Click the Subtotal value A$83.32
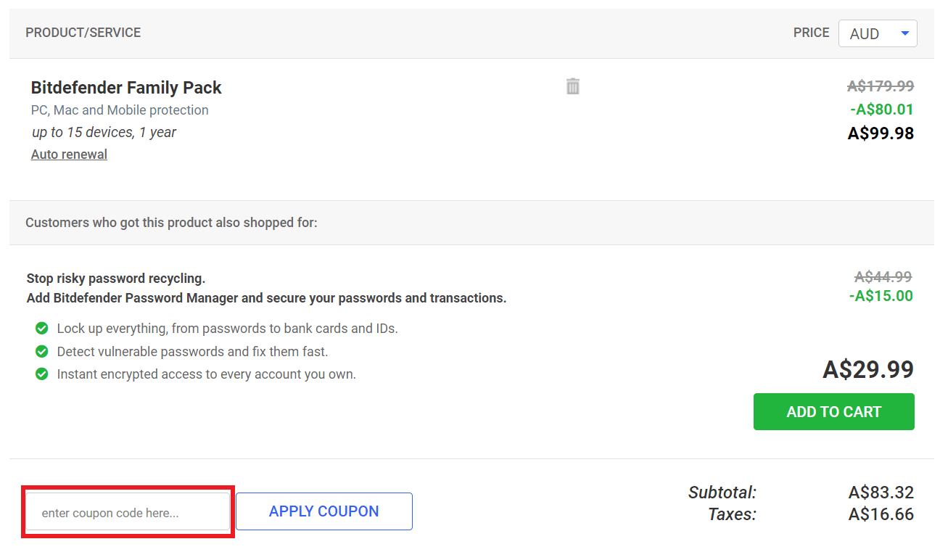This screenshot has width=940, height=560. [881, 493]
